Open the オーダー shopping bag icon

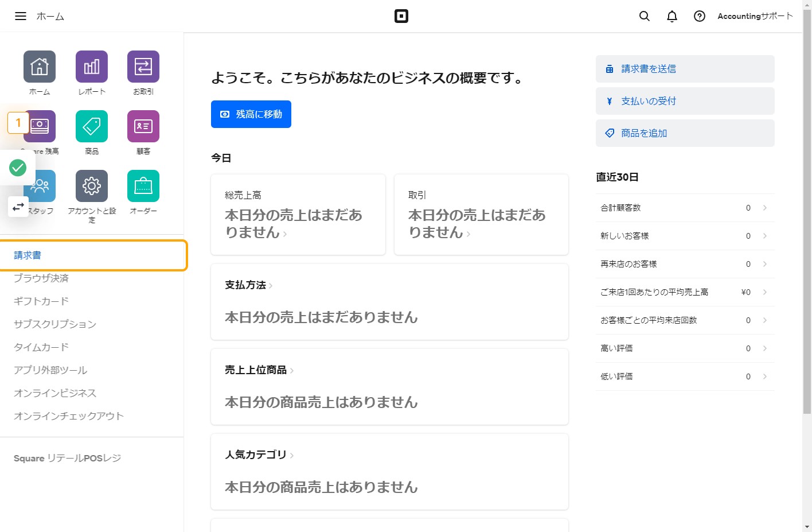pos(143,186)
